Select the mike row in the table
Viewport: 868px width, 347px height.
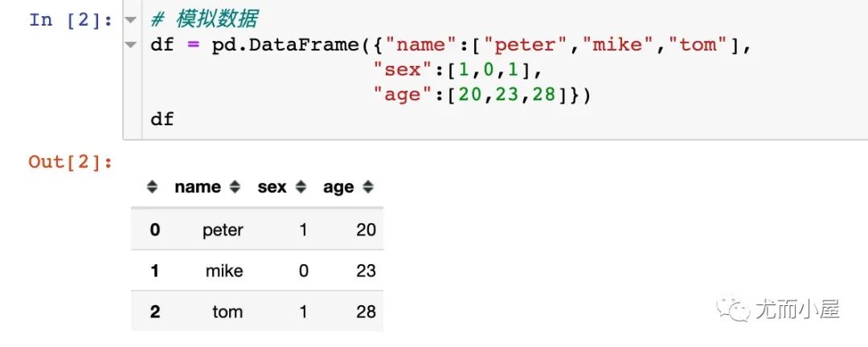pos(257,270)
